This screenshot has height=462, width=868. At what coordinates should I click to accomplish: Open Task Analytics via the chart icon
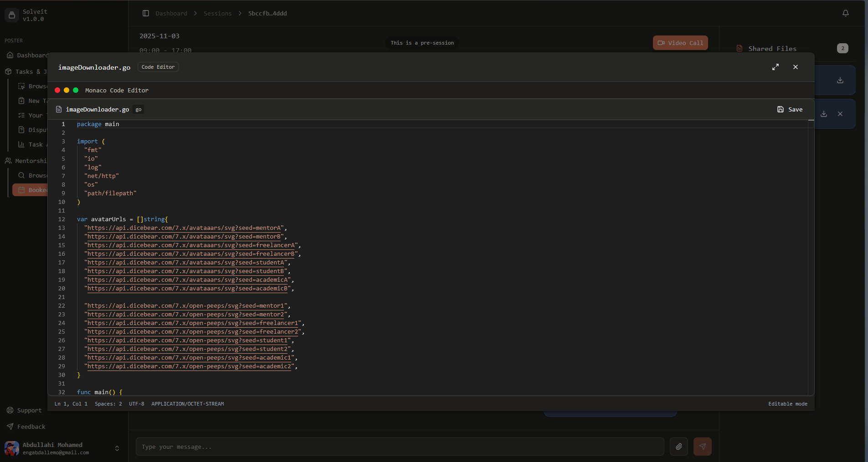(x=21, y=144)
